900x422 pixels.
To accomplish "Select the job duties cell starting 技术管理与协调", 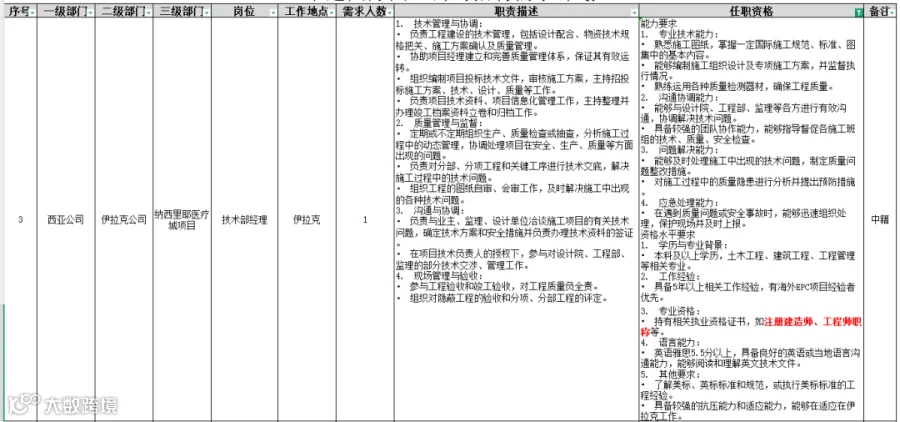I will click(x=516, y=219).
